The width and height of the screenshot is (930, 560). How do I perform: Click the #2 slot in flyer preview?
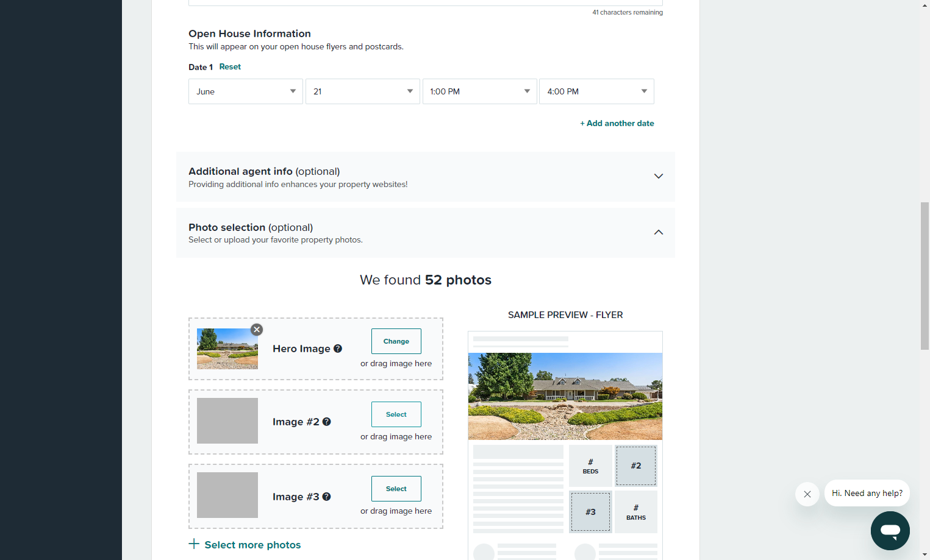click(636, 466)
